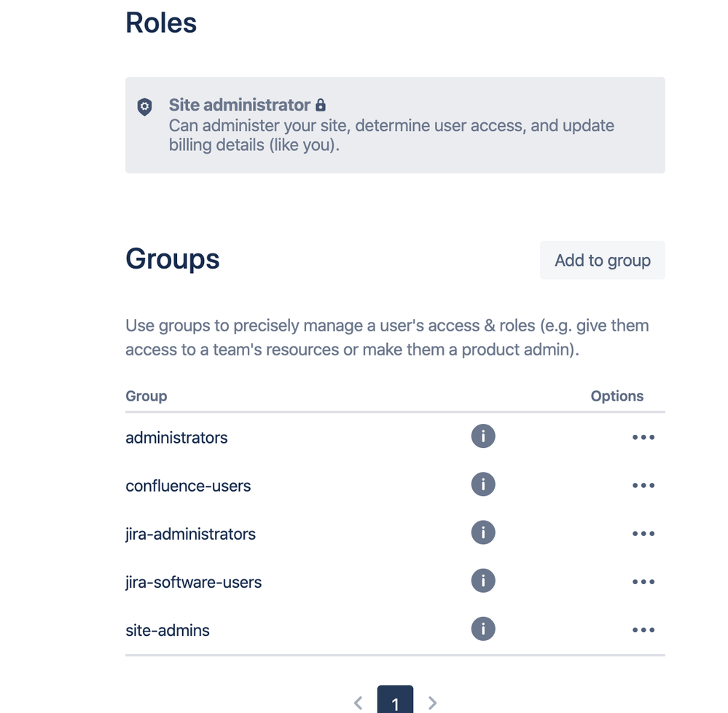Open more options for jira-software-users

click(643, 582)
